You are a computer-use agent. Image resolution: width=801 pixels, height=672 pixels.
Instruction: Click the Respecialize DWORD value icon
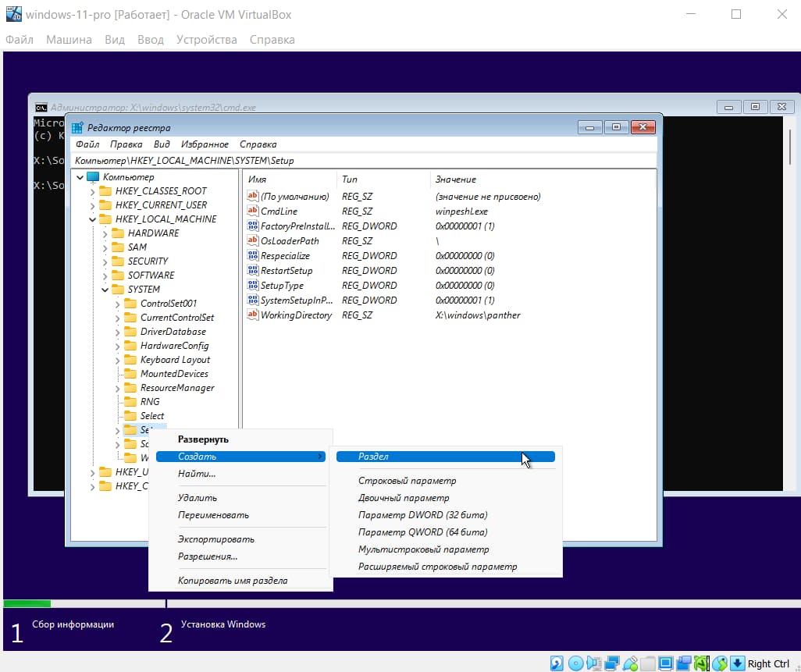coord(252,255)
